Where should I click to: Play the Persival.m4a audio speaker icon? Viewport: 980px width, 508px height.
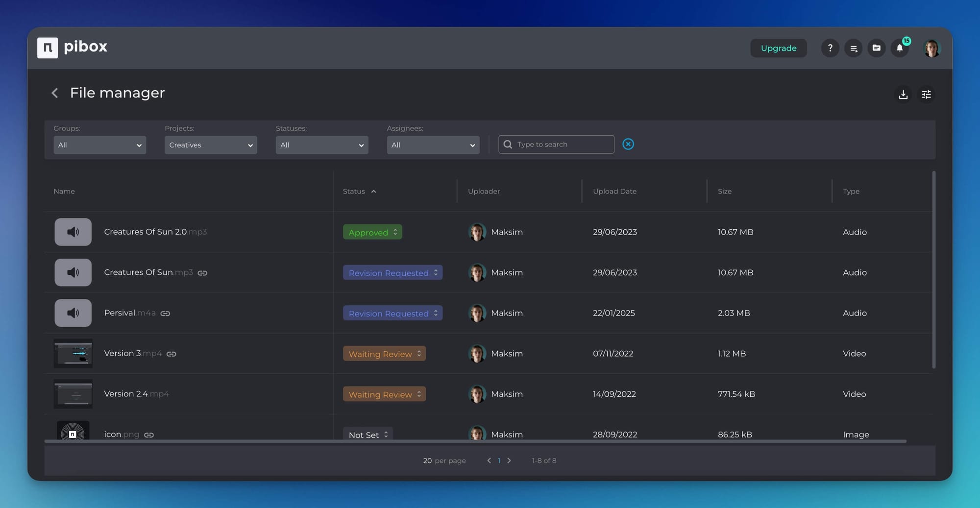[73, 313]
